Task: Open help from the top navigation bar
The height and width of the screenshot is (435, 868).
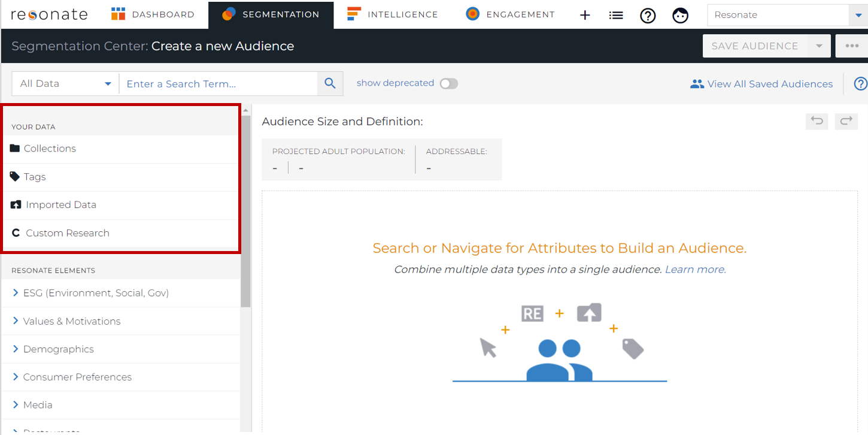Action: (x=648, y=16)
